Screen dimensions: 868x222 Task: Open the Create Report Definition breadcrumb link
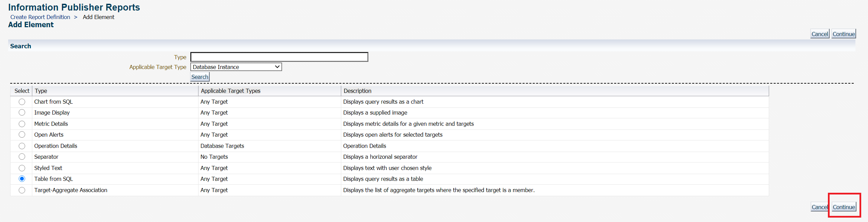click(x=40, y=17)
